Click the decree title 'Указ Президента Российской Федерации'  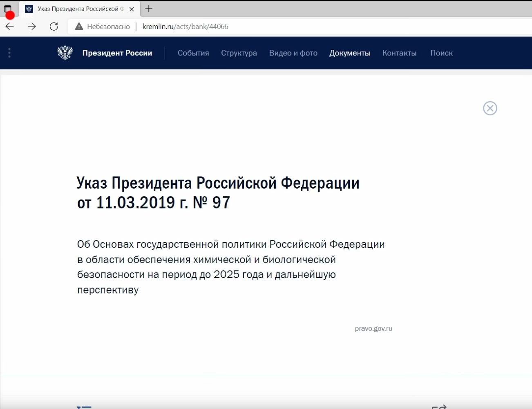pyautogui.click(x=218, y=183)
